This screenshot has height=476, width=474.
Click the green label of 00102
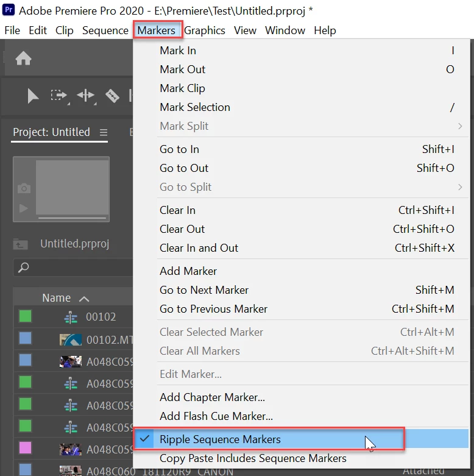pyautogui.click(x=25, y=316)
